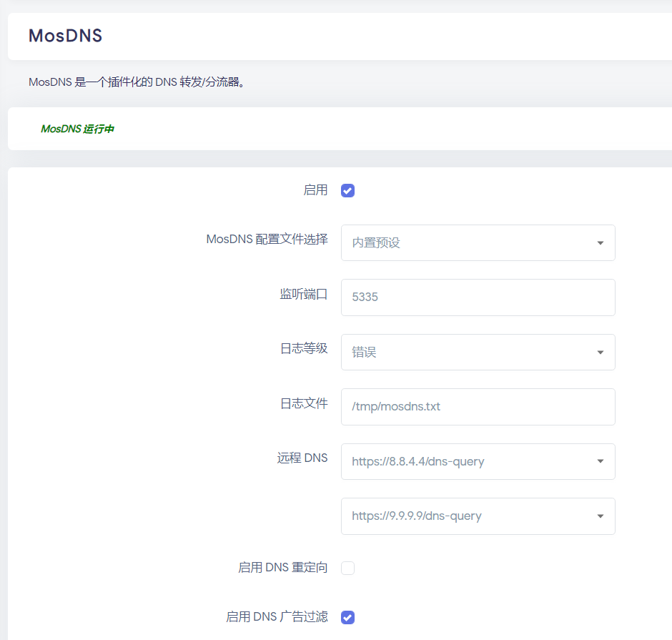Open the 配置文件选择 dropdown arrow
Viewport: 672px width, 640px height.
click(x=601, y=242)
